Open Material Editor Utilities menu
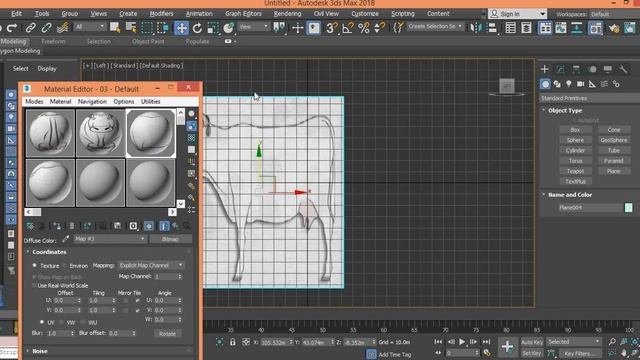This screenshot has height=360, width=640. point(151,101)
